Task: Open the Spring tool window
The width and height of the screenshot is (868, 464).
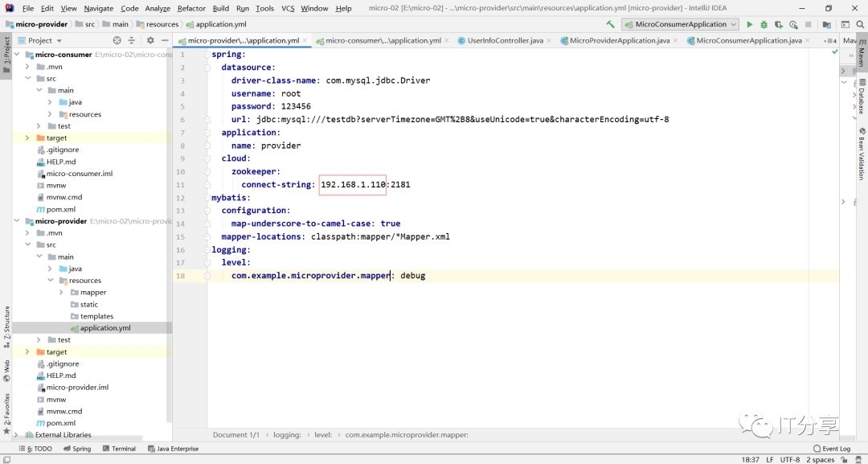Action: (77, 449)
